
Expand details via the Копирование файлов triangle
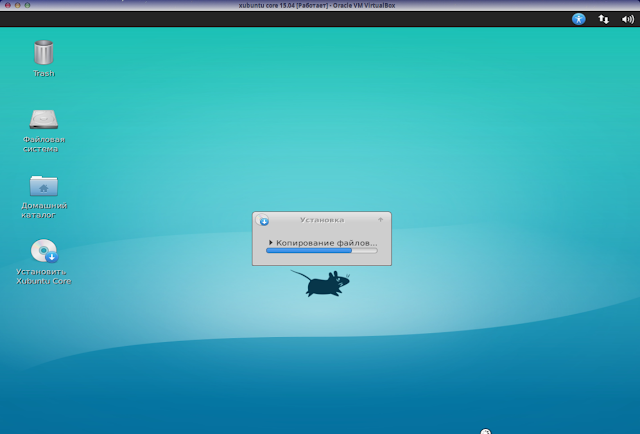click(270, 243)
